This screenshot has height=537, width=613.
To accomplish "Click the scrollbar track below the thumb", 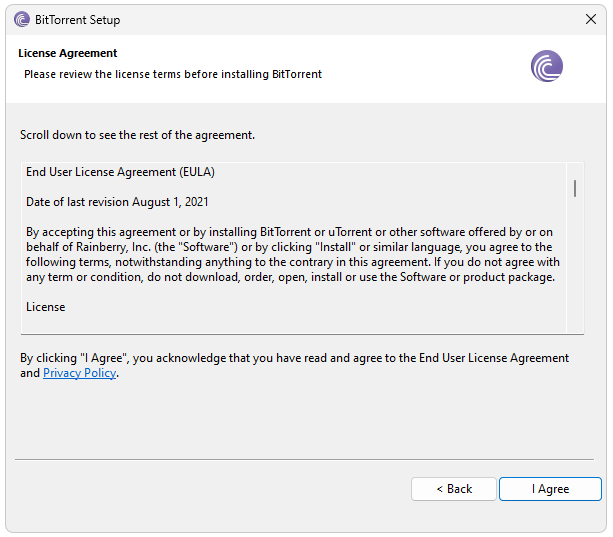I will point(575,270).
